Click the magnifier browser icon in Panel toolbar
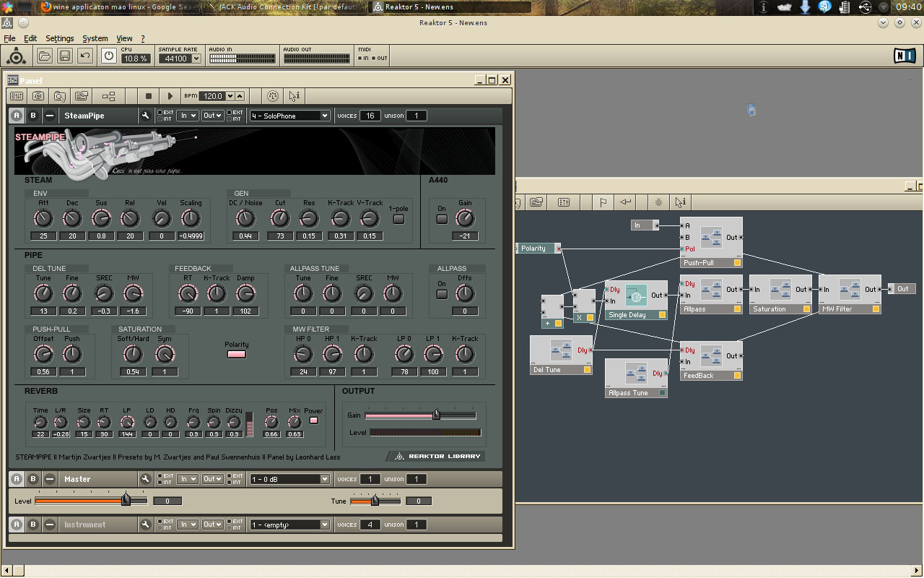924x578 pixels. coord(59,96)
